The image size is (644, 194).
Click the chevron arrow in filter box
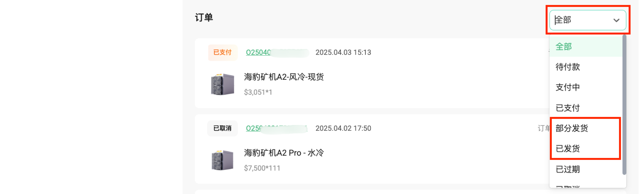(616, 20)
